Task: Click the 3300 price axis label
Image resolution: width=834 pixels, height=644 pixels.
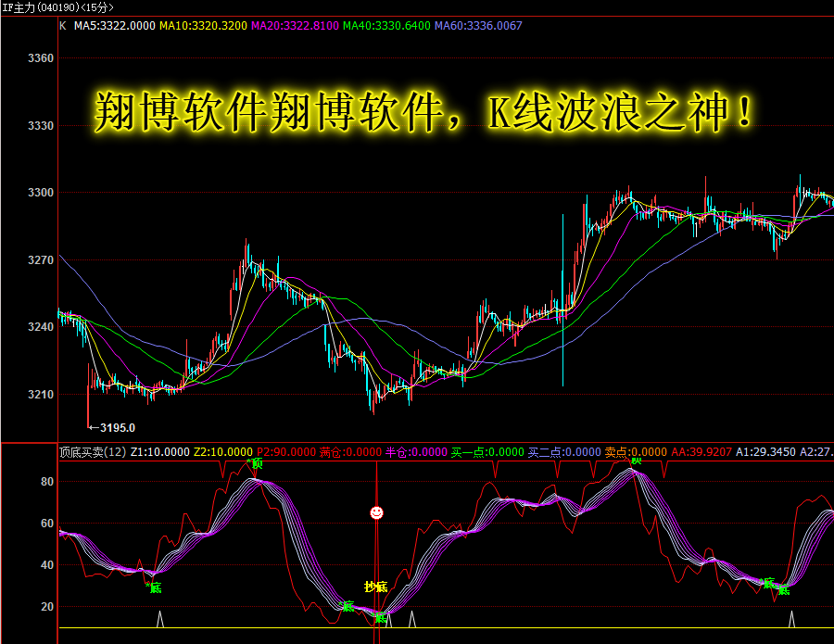Action: (41, 193)
